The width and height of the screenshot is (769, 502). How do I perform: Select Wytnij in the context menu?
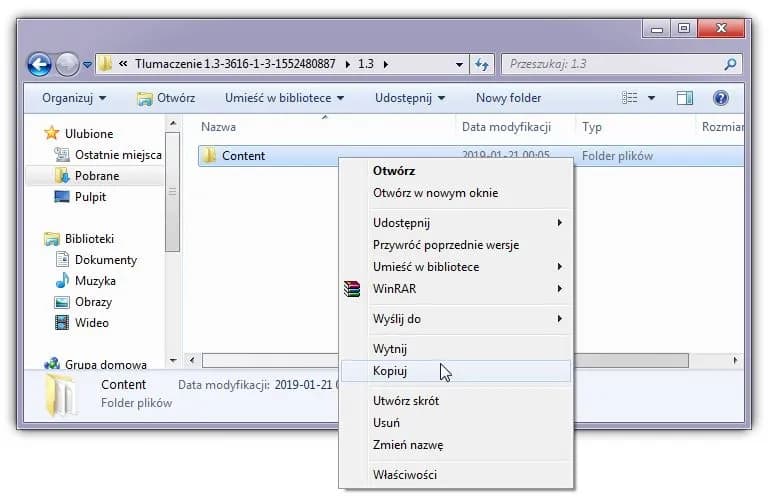390,349
